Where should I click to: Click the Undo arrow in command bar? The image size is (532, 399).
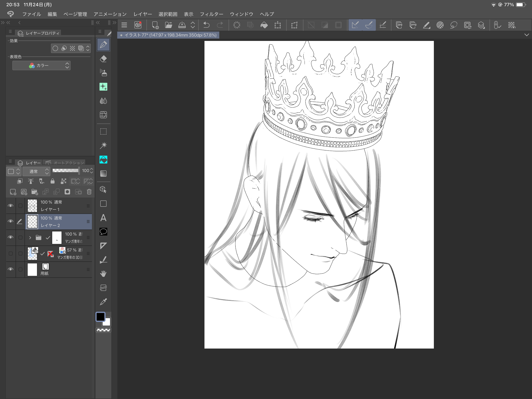point(206,25)
